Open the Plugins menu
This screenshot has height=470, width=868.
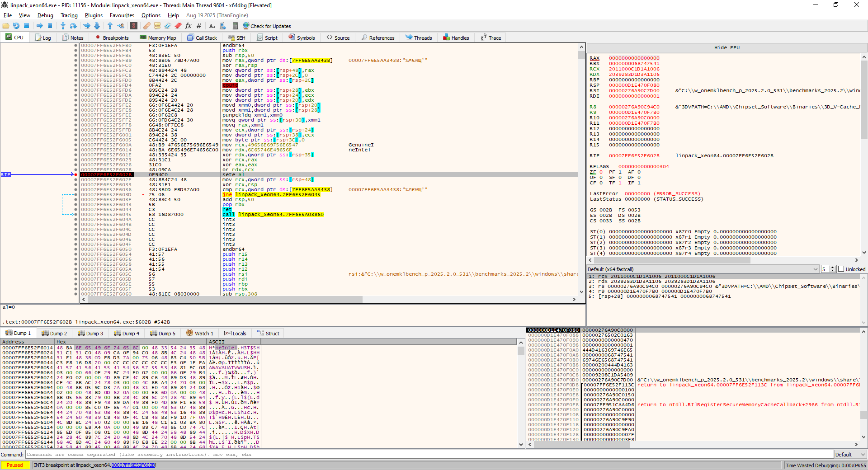[94, 15]
